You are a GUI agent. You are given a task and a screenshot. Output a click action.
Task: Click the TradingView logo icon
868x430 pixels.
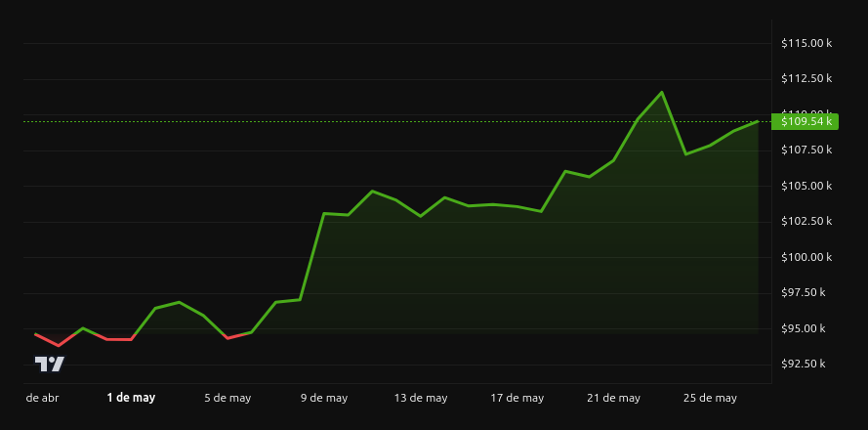[50, 365]
